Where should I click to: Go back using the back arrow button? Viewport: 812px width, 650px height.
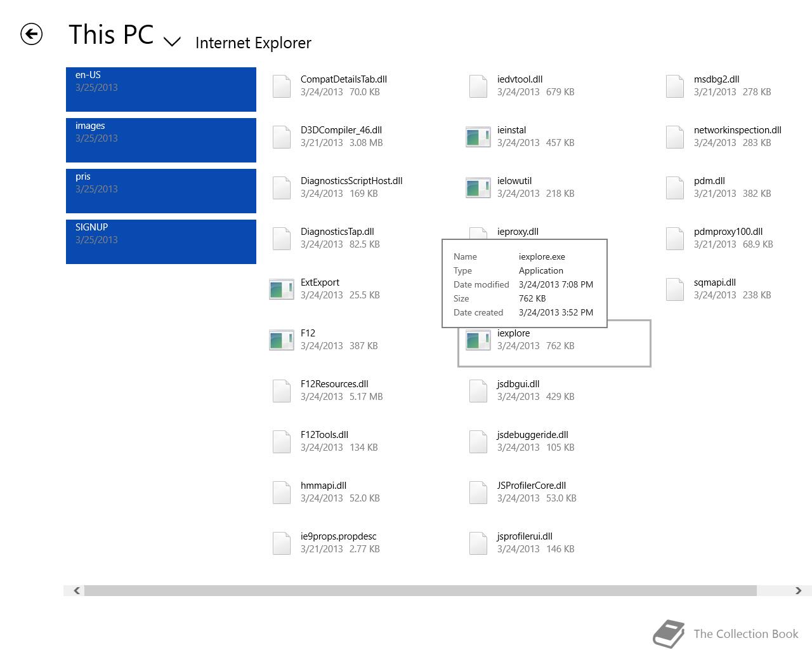click(x=31, y=34)
